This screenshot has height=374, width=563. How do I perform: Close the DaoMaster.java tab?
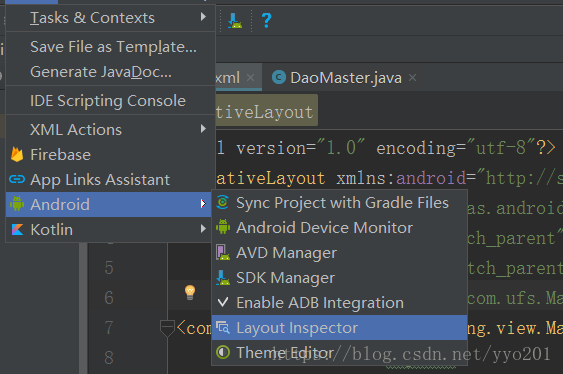(413, 77)
